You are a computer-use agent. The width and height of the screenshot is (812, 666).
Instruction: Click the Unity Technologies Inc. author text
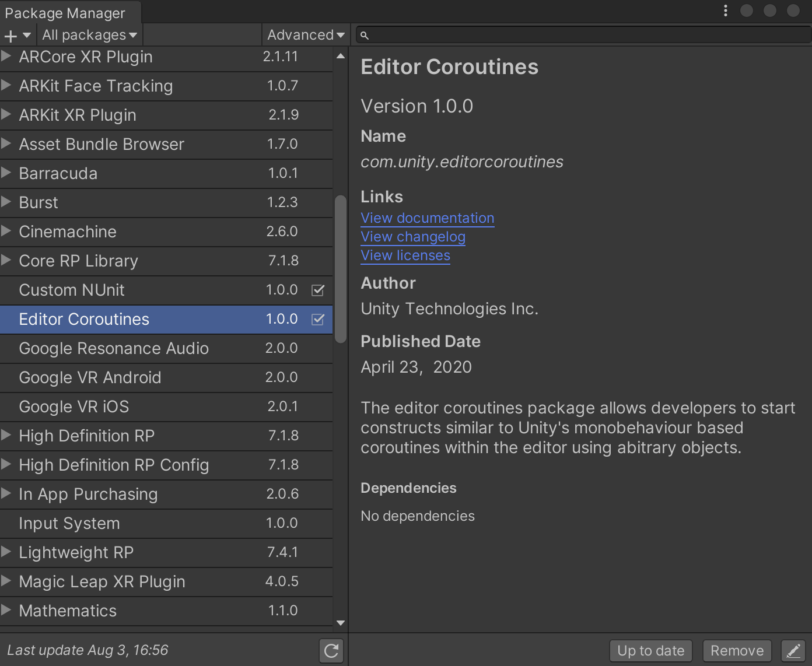[450, 309]
